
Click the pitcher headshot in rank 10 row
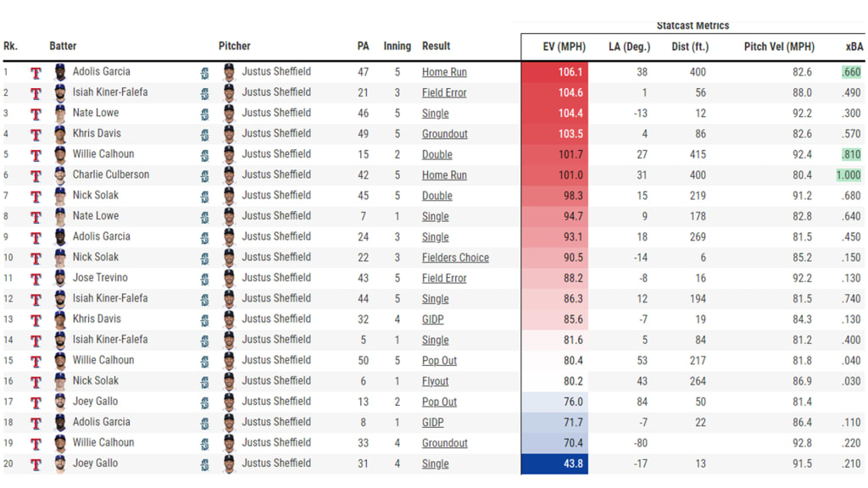(228, 258)
